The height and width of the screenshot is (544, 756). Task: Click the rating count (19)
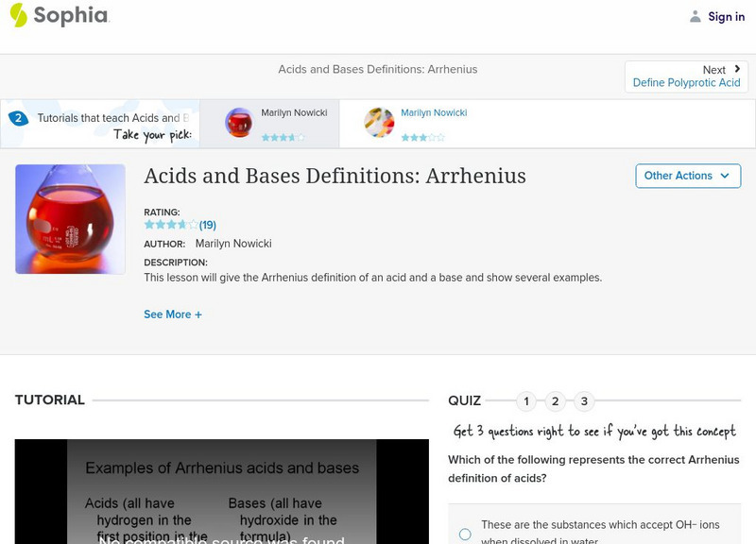208,225
